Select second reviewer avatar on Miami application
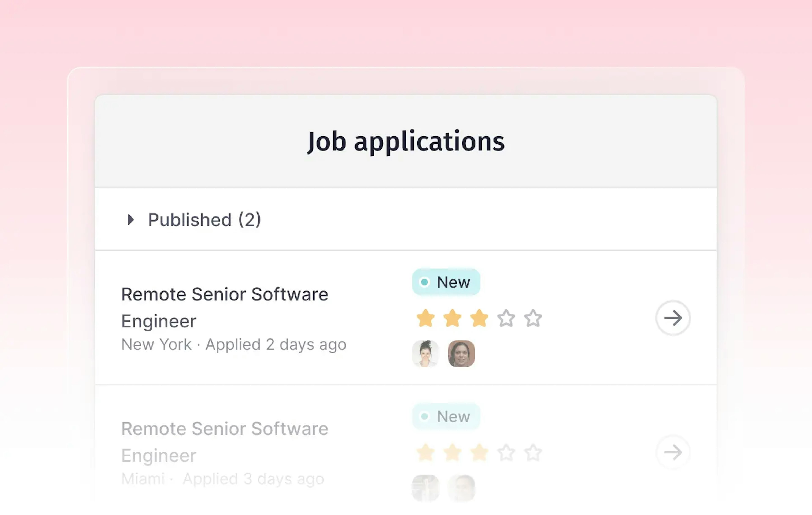The width and height of the screenshot is (812, 515). pyautogui.click(x=461, y=488)
